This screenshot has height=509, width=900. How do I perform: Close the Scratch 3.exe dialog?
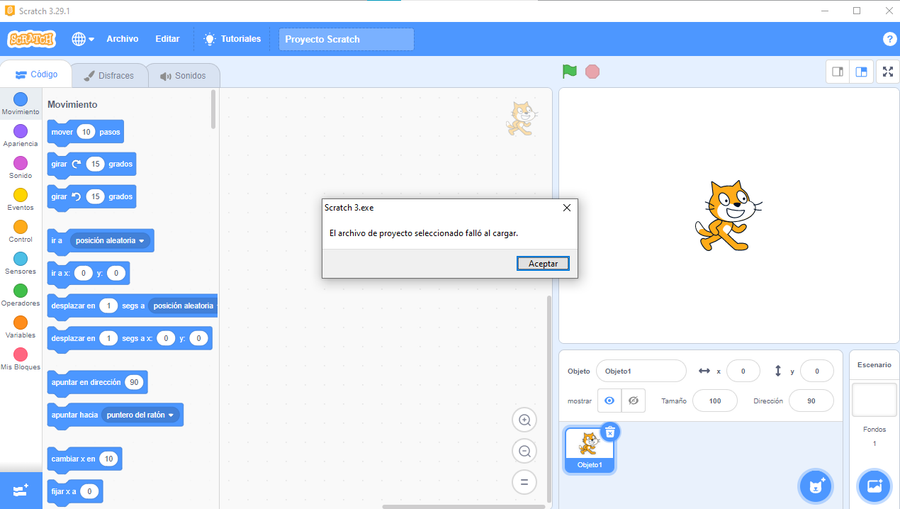point(567,208)
